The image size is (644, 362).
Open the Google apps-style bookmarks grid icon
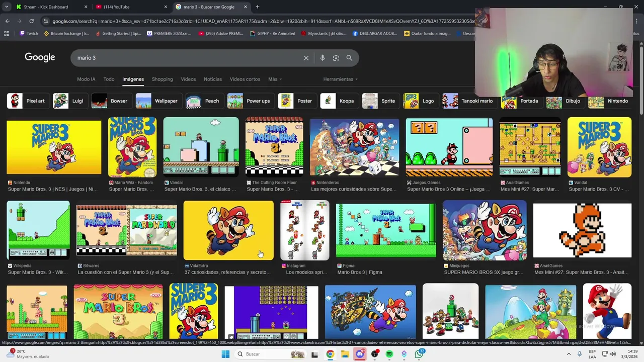tap(7, 34)
